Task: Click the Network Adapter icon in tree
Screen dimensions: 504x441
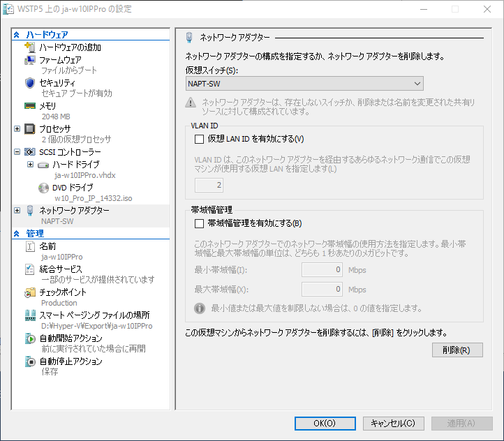Action: click(x=30, y=211)
